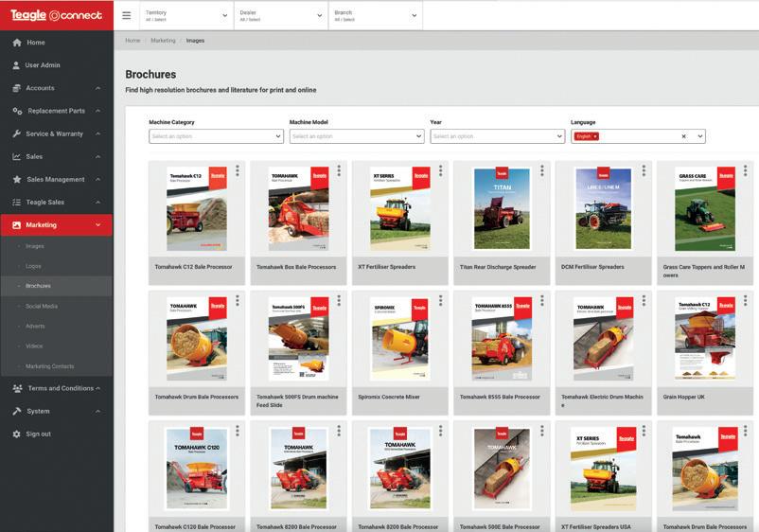Open the Titan Rear Discharge Spreader brochure thumbnail

pos(502,208)
